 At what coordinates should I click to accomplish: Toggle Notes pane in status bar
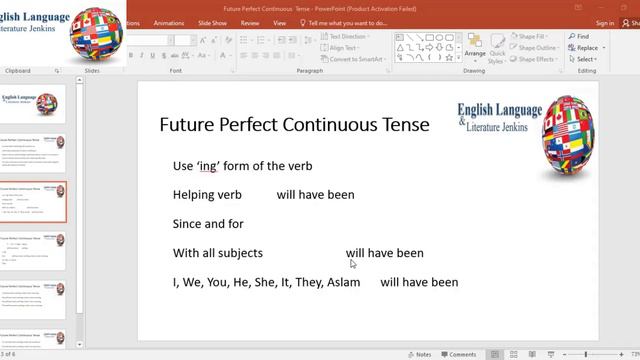click(420, 354)
